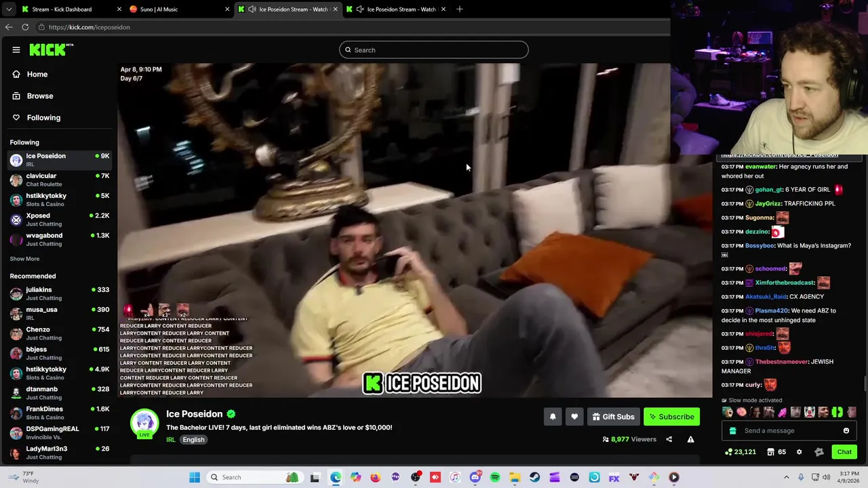Click Bossyboo username in chat
Viewport: 868px width, 488px height.
click(759, 246)
